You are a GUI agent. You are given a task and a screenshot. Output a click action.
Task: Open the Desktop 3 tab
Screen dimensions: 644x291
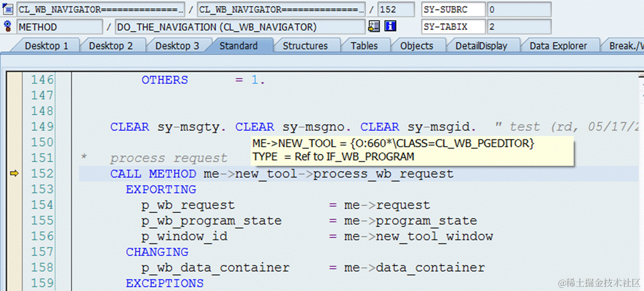pyautogui.click(x=177, y=46)
